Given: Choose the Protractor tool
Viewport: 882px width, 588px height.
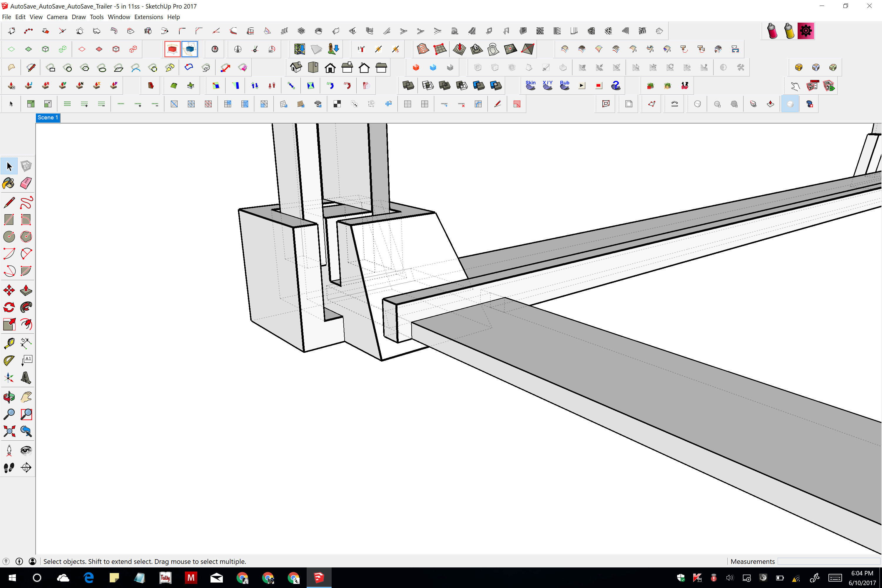Looking at the screenshot, I should 9,360.
